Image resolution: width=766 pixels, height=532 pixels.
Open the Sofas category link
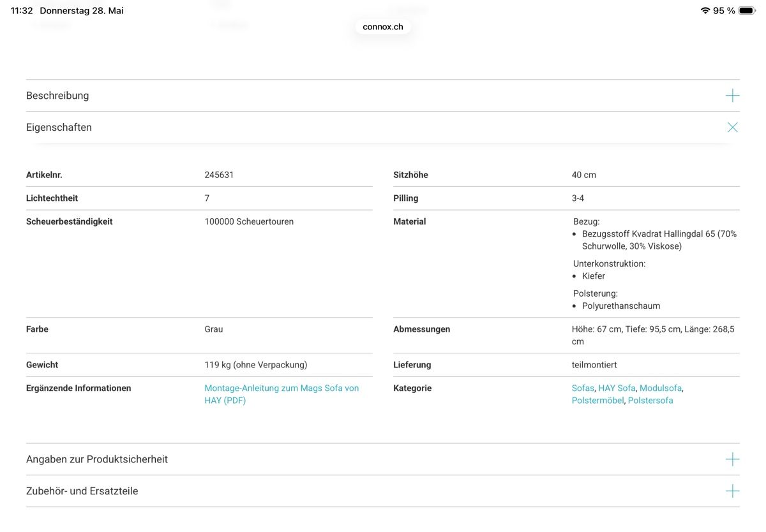pyautogui.click(x=583, y=388)
